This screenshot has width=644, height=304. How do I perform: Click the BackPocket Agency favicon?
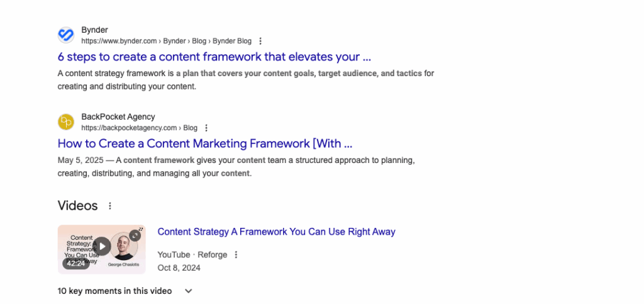66,121
